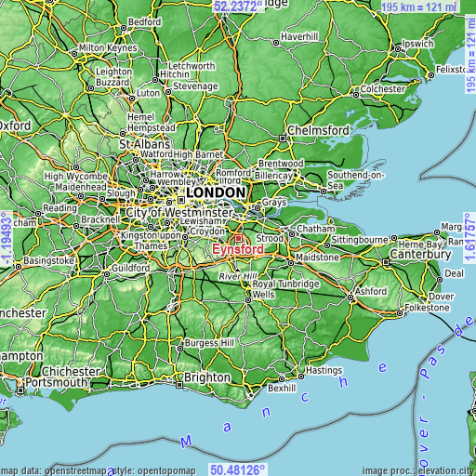Viewport: 476px width, 476px height.
Task: Click the Chelmsford square marker
Action: click(283, 139)
